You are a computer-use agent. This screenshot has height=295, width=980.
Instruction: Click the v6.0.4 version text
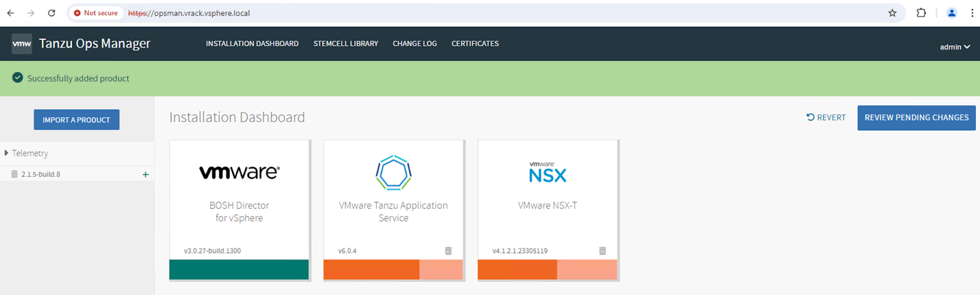coord(347,251)
